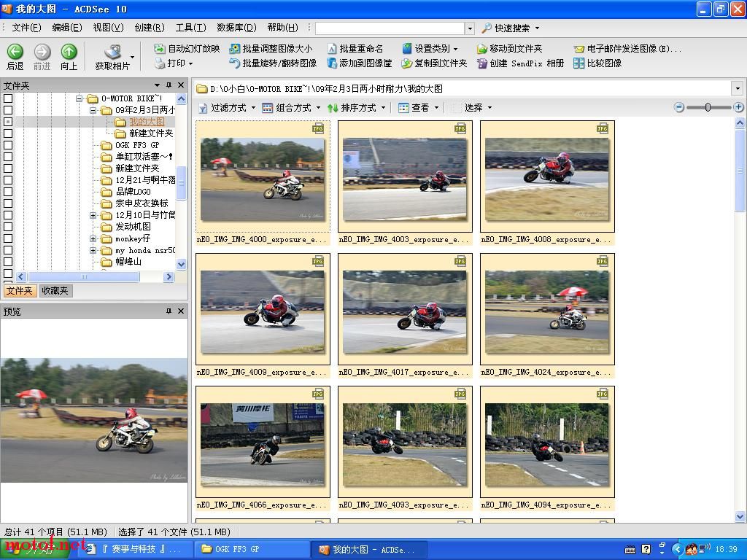Screen dimensions: 747x560
Task: Close the Preview (预览) panel
Action: click(x=181, y=311)
